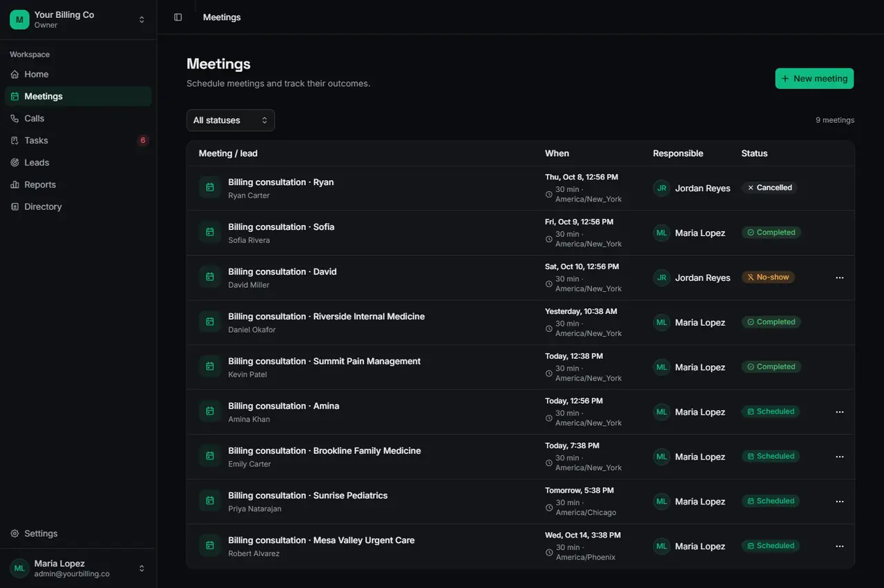Open the Directory page
884x588 pixels.
tap(78, 207)
